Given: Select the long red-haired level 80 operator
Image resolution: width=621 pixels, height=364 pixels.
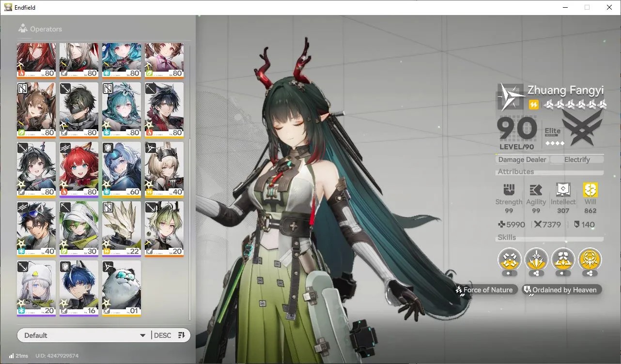Looking at the screenshot, I should [36, 61].
